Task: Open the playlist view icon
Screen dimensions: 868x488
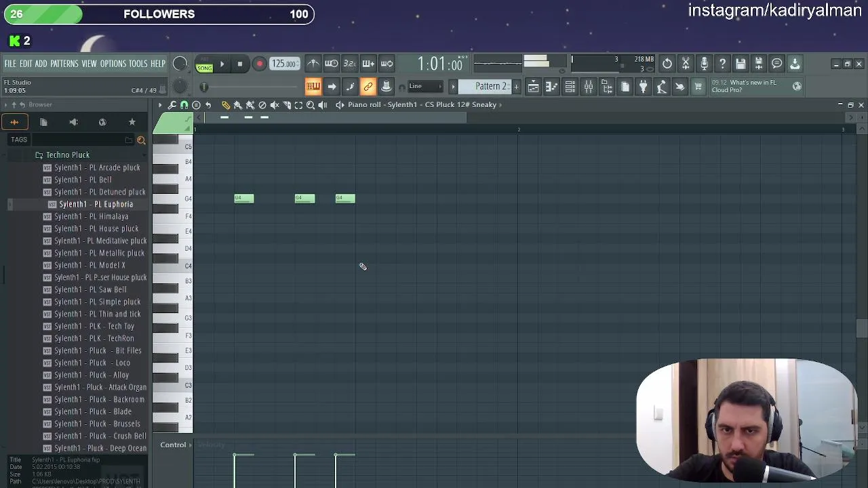Action: tap(533, 87)
